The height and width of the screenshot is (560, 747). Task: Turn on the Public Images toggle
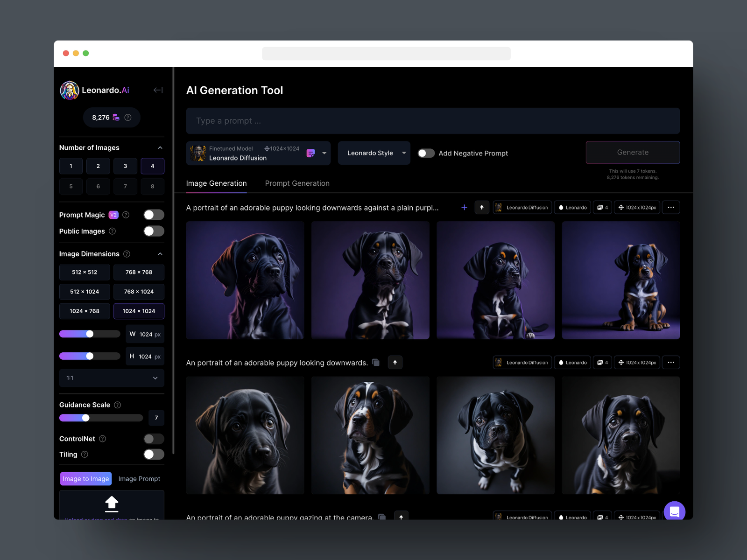[154, 231]
